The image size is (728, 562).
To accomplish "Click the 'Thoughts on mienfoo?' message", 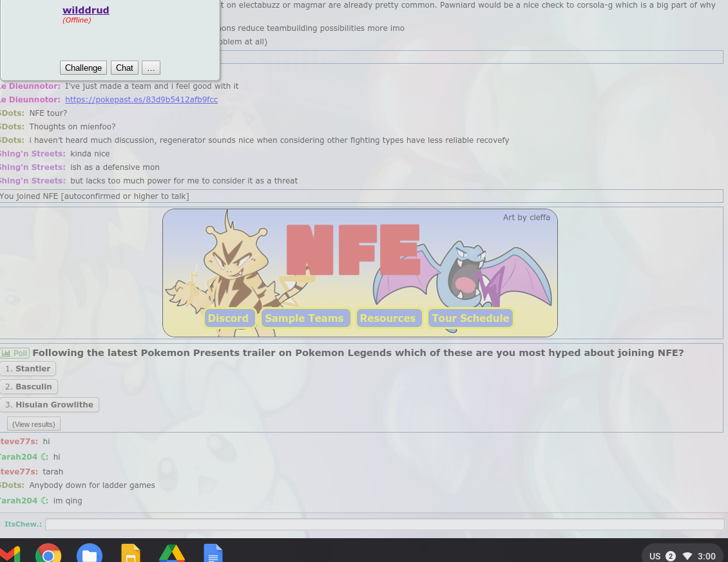I will tap(72, 127).
